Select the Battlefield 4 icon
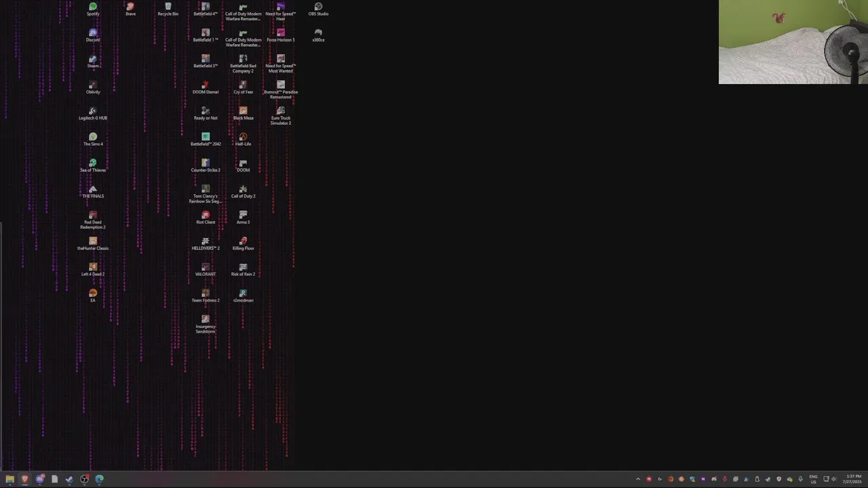Image resolution: width=868 pixels, height=488 pixels. coord(205,9)
